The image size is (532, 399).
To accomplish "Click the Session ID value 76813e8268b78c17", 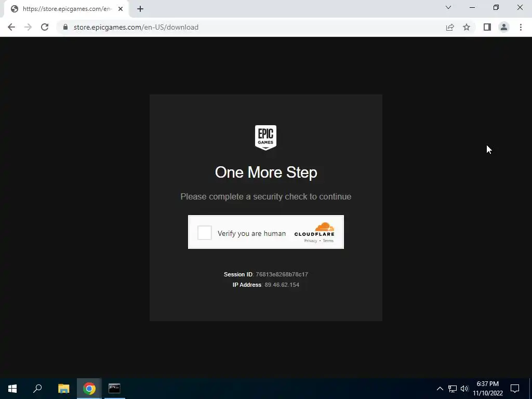I will coord(282,274).
